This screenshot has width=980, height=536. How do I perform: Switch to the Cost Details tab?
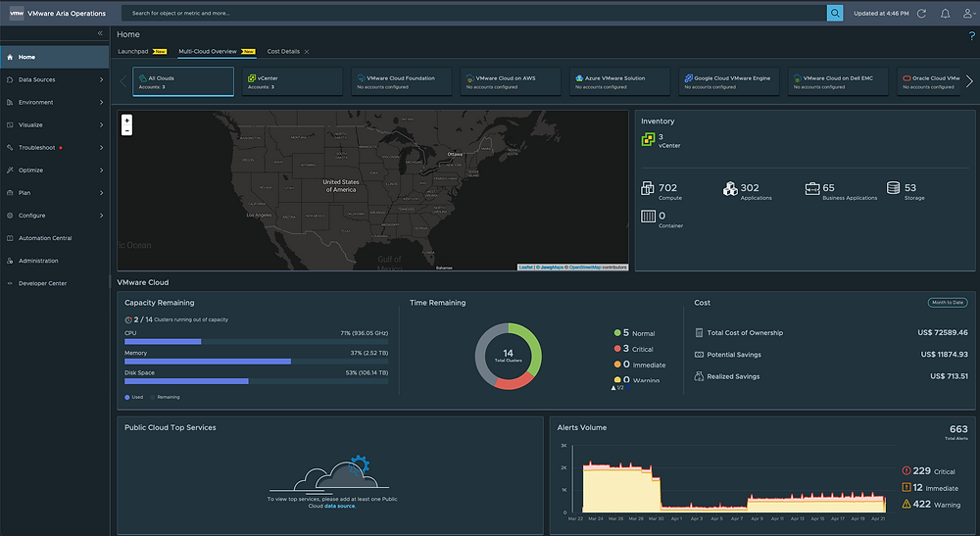[283, 51]
